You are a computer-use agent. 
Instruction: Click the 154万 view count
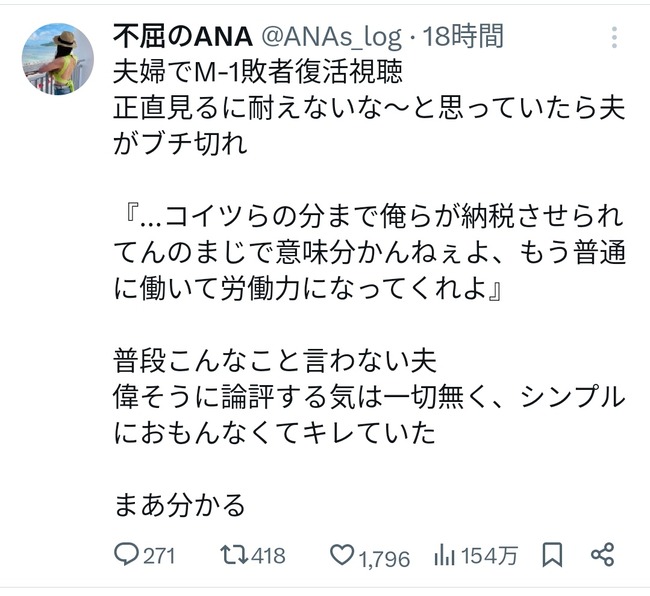tap(490, 556)
